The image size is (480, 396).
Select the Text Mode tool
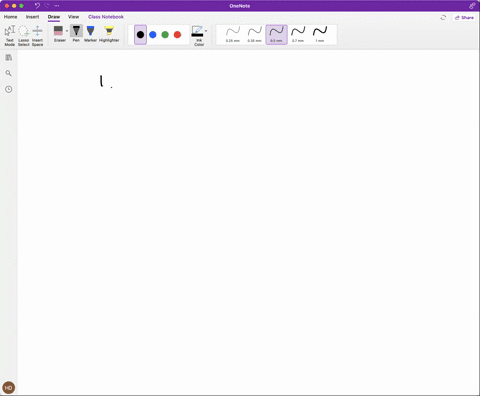(10, 35)
